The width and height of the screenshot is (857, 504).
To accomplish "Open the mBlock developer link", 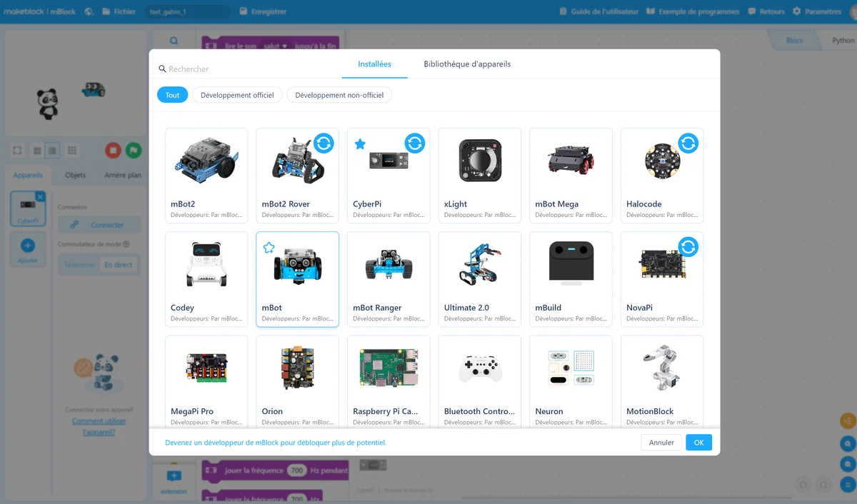I will pos(276,443).
